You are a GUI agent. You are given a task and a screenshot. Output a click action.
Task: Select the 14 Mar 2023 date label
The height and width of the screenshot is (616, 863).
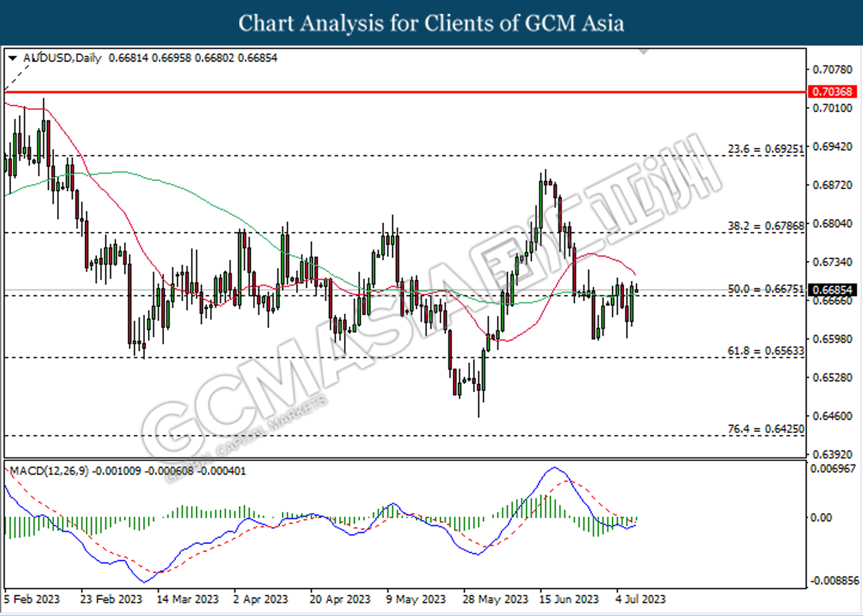188,599
